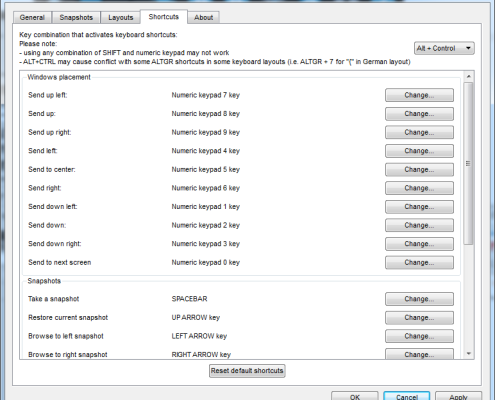Viewport: 495px width, 400px height.
Task: Change the Send right shortcut
Action: pos(419,188)
